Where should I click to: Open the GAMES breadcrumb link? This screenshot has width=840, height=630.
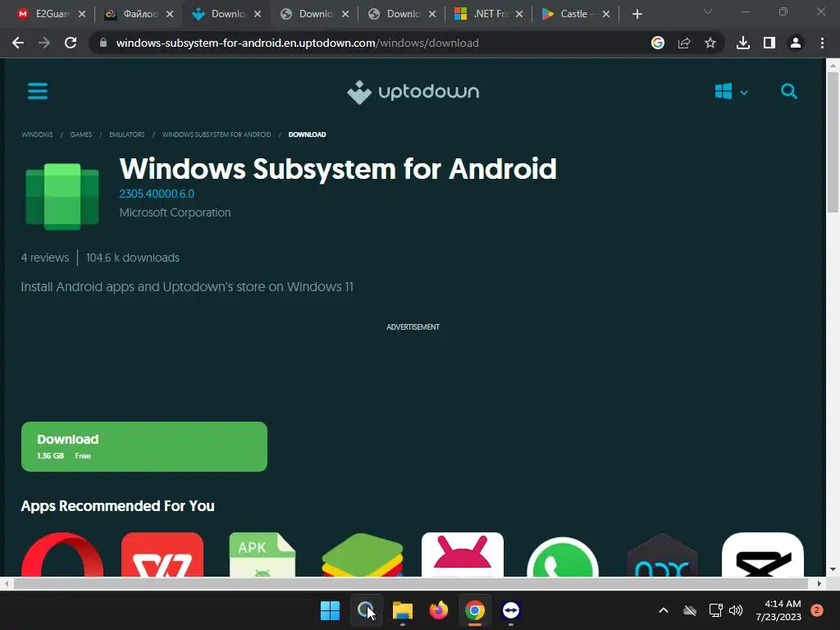81,135
